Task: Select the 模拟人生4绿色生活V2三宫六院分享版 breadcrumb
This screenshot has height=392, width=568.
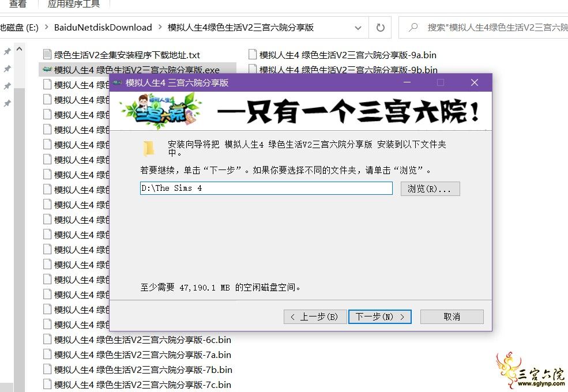Action: coord(240,28)
